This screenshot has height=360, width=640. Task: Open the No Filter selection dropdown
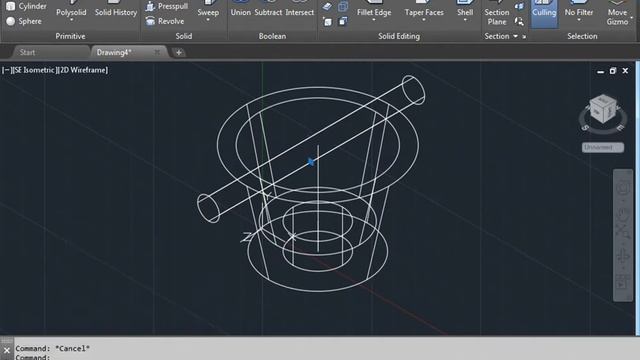(579, 20)
